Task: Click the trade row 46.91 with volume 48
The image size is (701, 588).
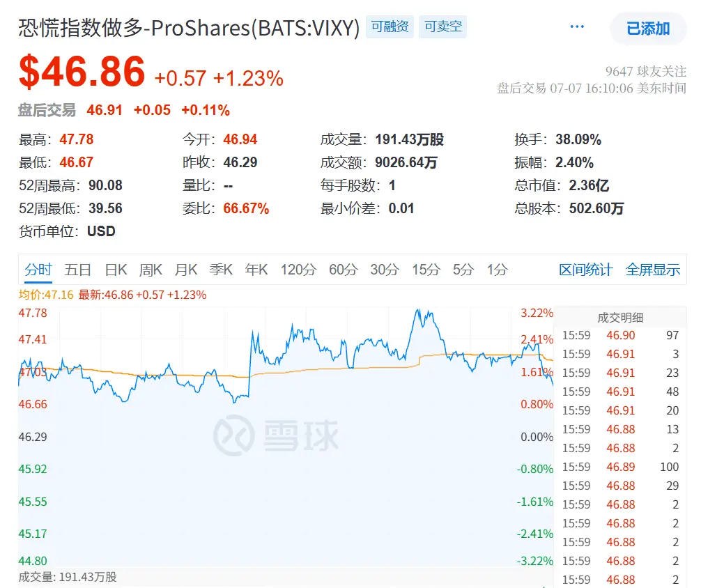Action: coord(620,392)
